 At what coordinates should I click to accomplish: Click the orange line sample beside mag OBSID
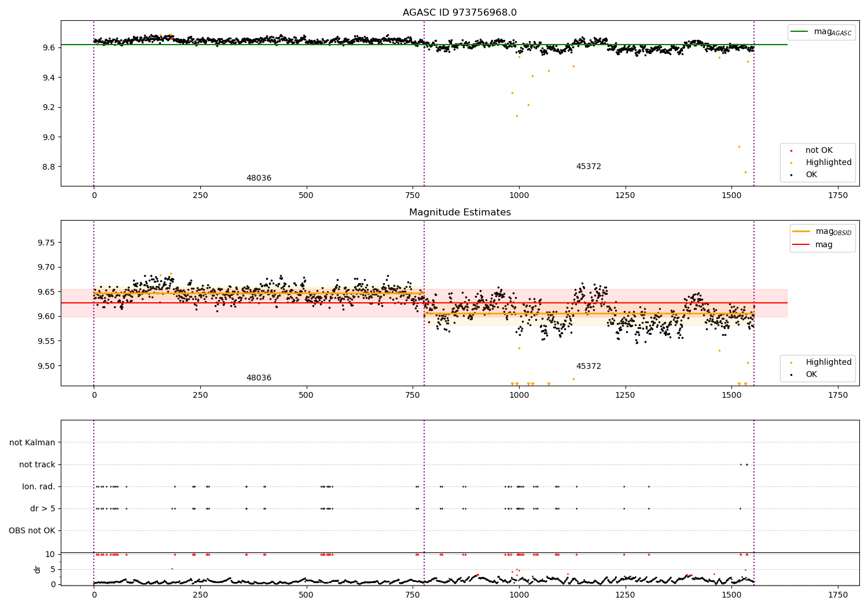pos(801,232)
